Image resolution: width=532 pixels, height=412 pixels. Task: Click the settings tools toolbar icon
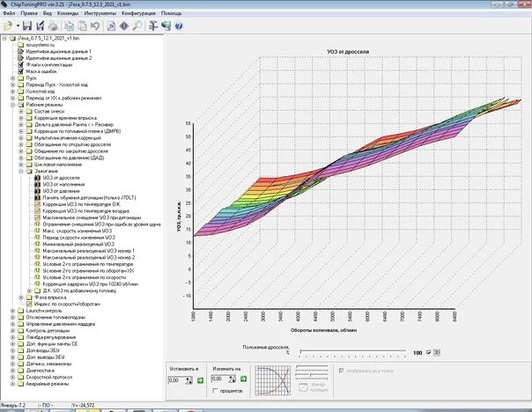pos(153,26)
